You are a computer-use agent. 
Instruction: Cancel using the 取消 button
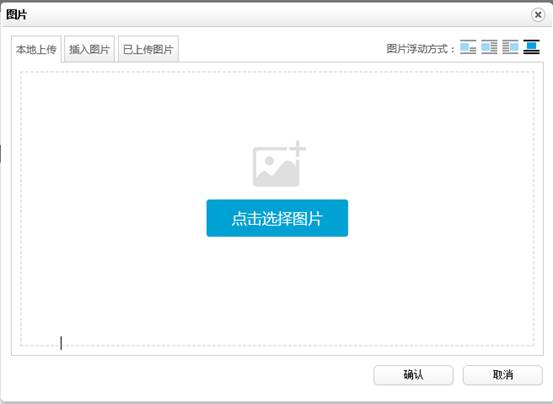point(503,375)
